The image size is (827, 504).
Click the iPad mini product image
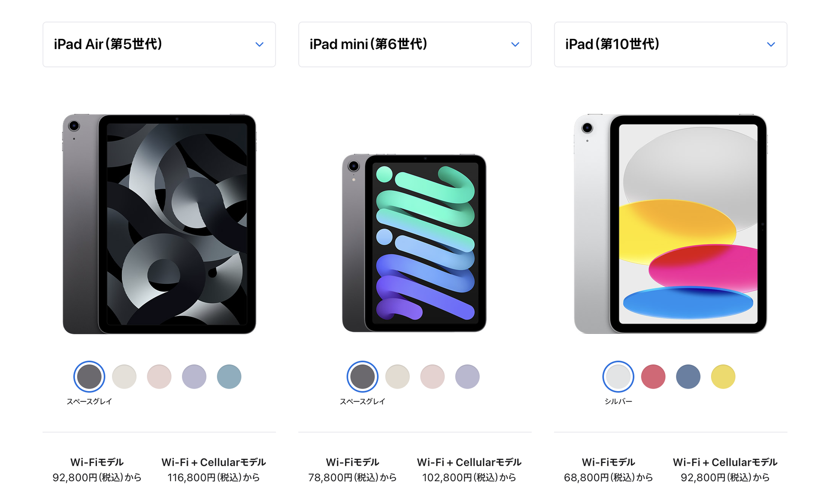click(414, 243)
